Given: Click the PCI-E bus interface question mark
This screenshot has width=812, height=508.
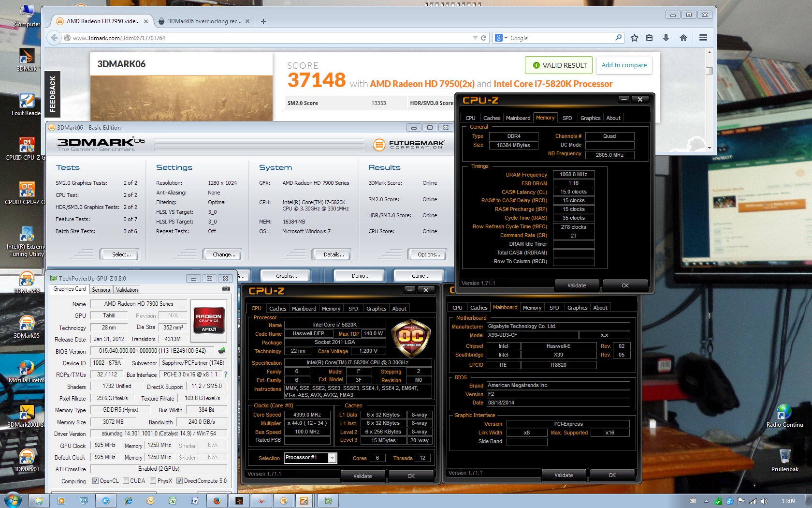Looking at the screenshot, I should coord(225,374).
